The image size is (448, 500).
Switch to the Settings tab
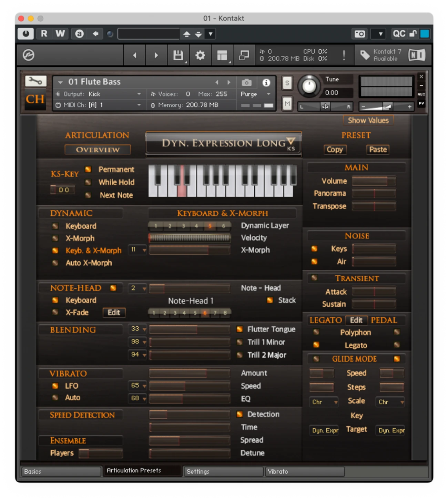(x=223, y=471)
